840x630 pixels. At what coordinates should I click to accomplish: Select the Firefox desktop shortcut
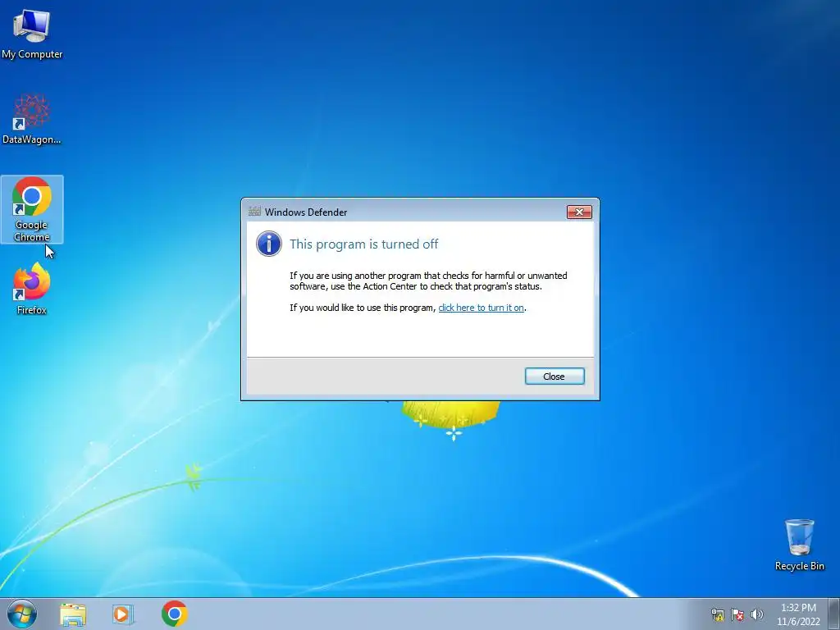(x=32, y=289)
